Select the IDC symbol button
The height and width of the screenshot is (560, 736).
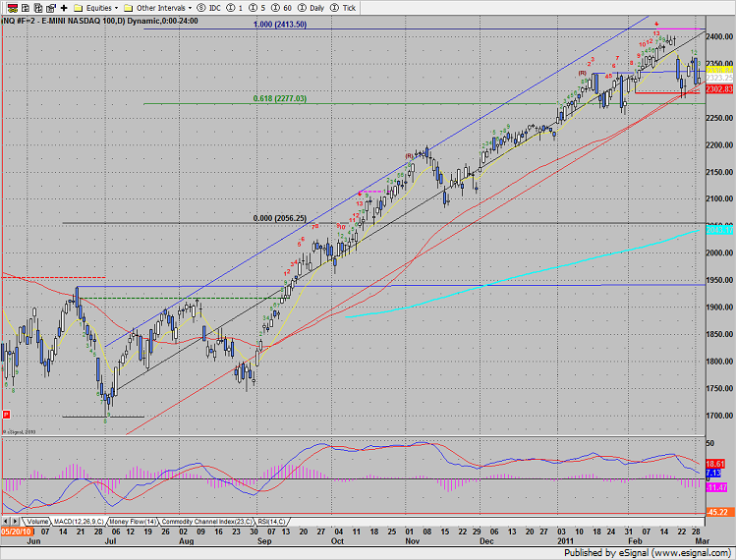pos(209,8)
